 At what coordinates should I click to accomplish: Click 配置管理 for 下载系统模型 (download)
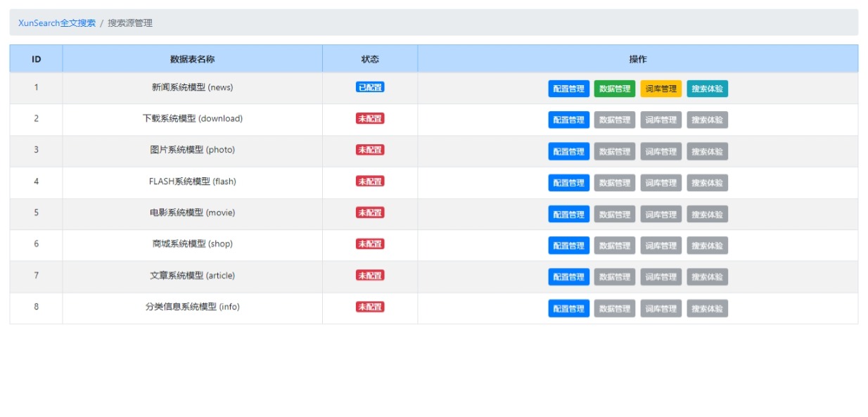pyautogui.click(x=569, y=120)
